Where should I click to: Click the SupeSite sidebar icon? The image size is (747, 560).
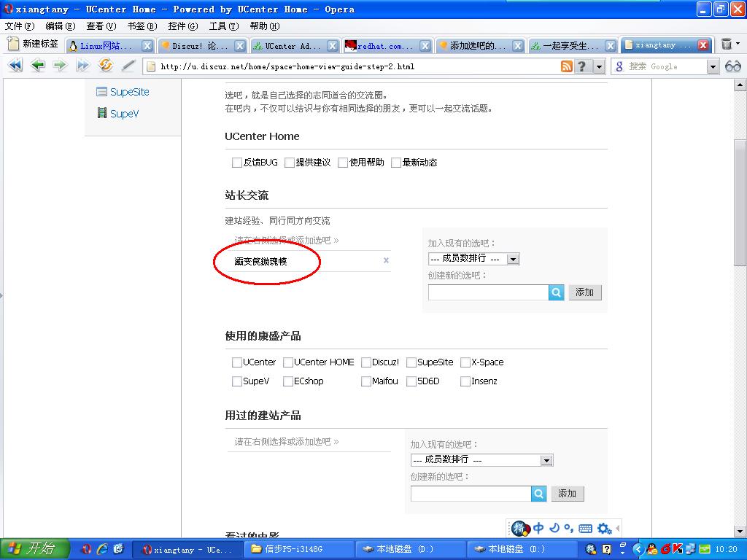(101, 91)
